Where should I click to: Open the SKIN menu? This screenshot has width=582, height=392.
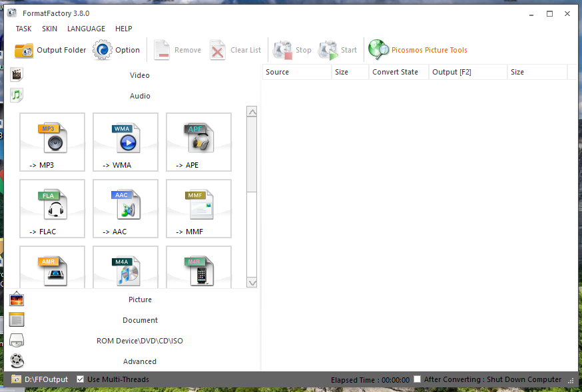pos(49,29)
